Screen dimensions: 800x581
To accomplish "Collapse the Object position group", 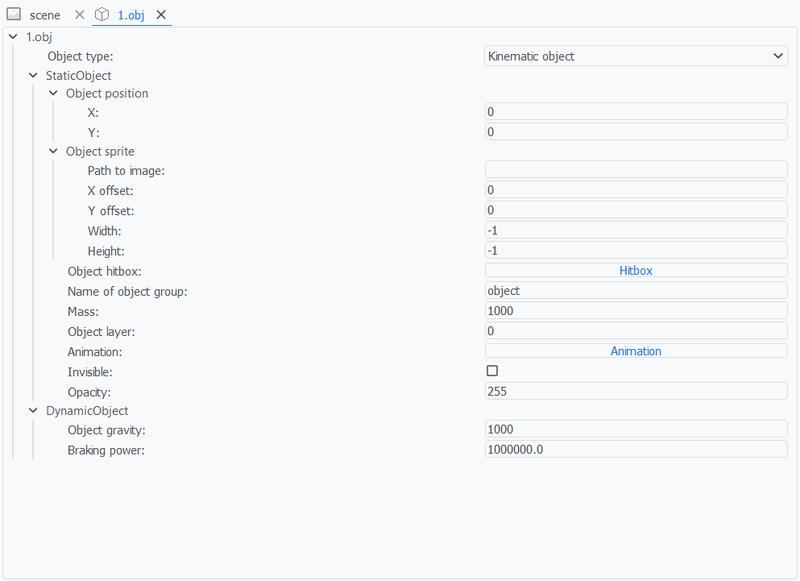I will (53, 93).
